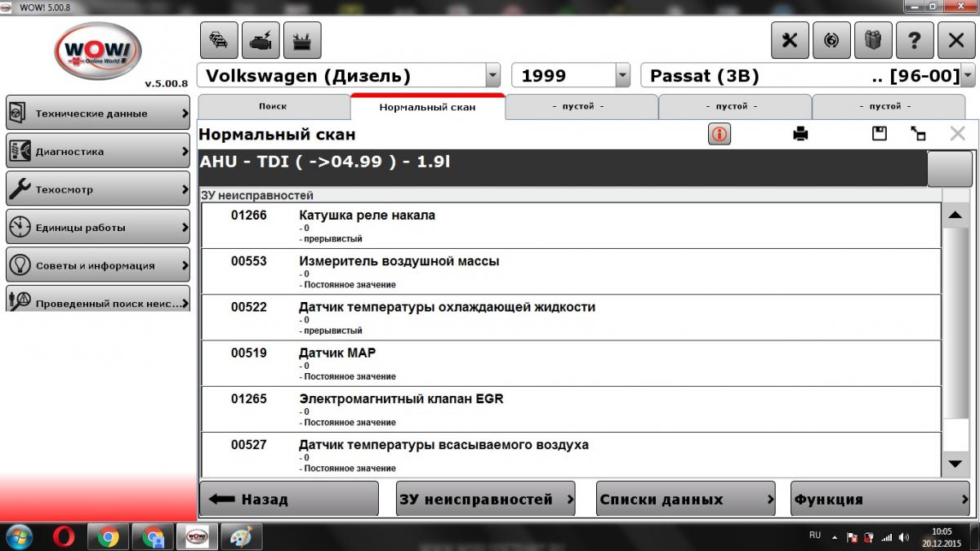Open the vehicles selection icon in toolbar

click(x=219, y=40)
